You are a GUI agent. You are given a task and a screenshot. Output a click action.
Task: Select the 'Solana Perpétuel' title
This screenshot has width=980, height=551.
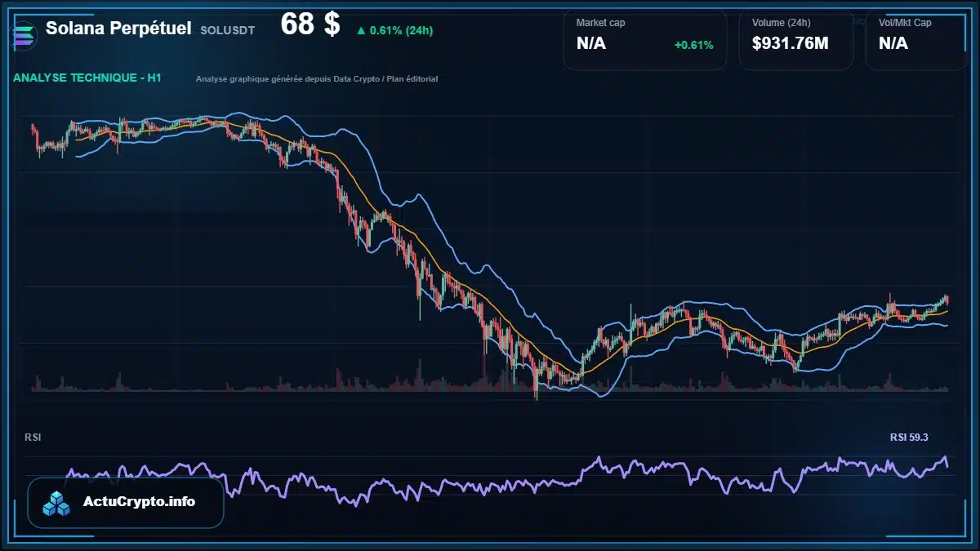pyautogui.click(x=118, y=28)
